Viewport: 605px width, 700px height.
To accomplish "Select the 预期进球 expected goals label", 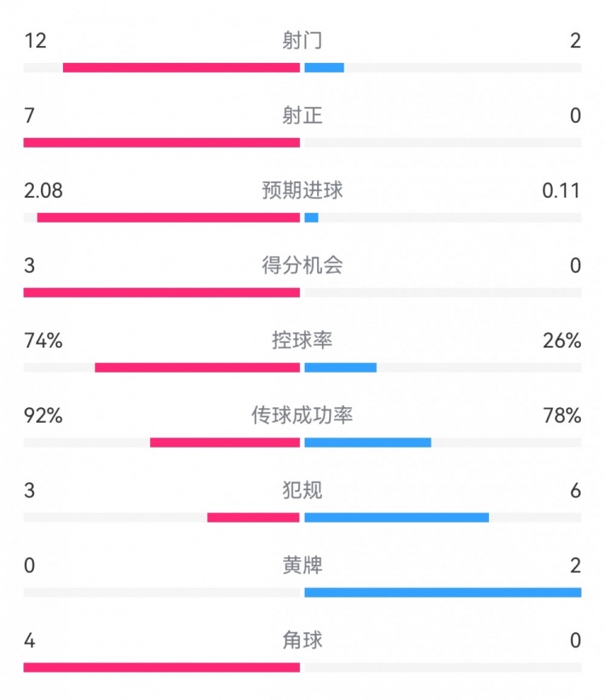I will tap(302, 190).
